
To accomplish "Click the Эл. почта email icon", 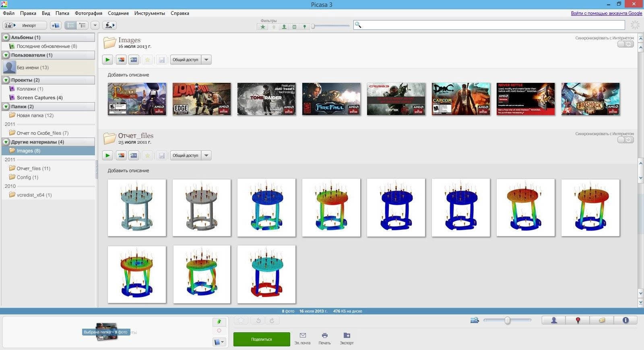I will point(303,338).
